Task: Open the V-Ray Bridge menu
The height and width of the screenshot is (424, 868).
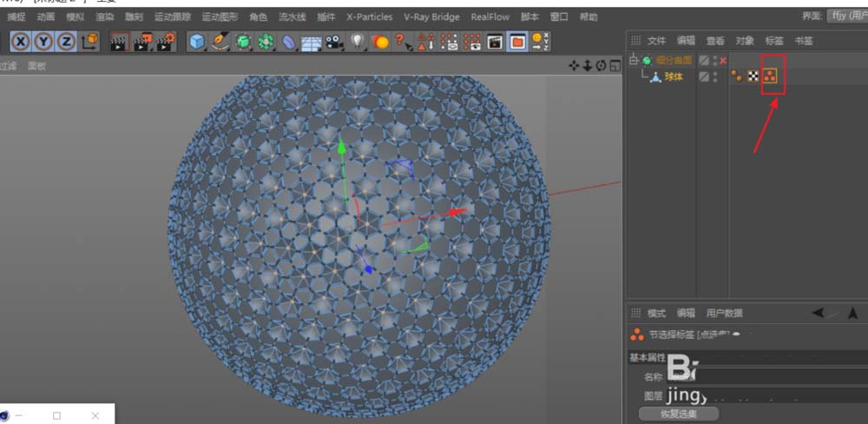Action: click(431, 17)
